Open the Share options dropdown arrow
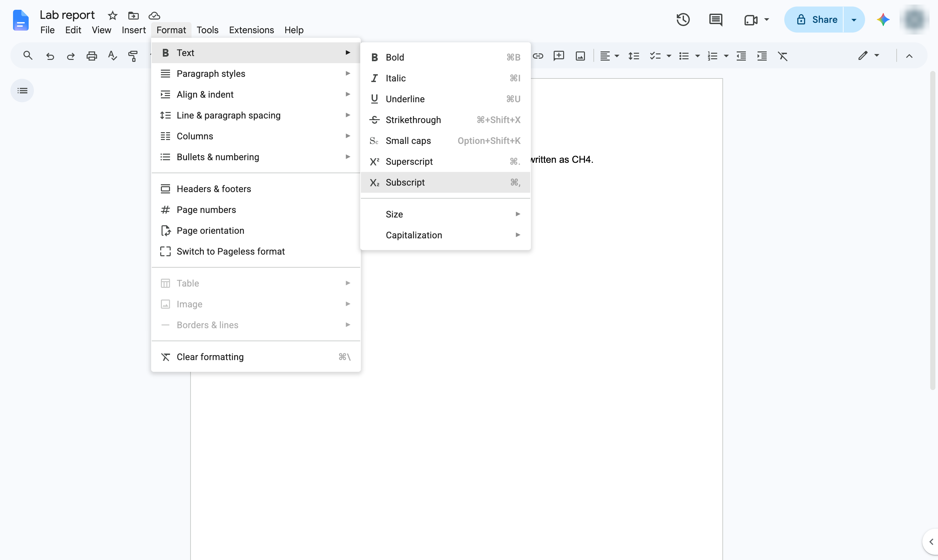 pyautogui.click(x=854, y=20)
